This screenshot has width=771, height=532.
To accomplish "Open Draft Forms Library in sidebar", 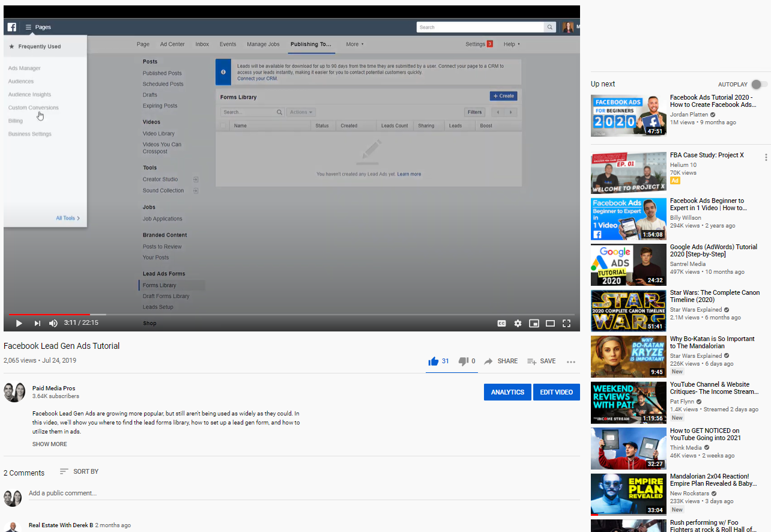I will [166, 297].
